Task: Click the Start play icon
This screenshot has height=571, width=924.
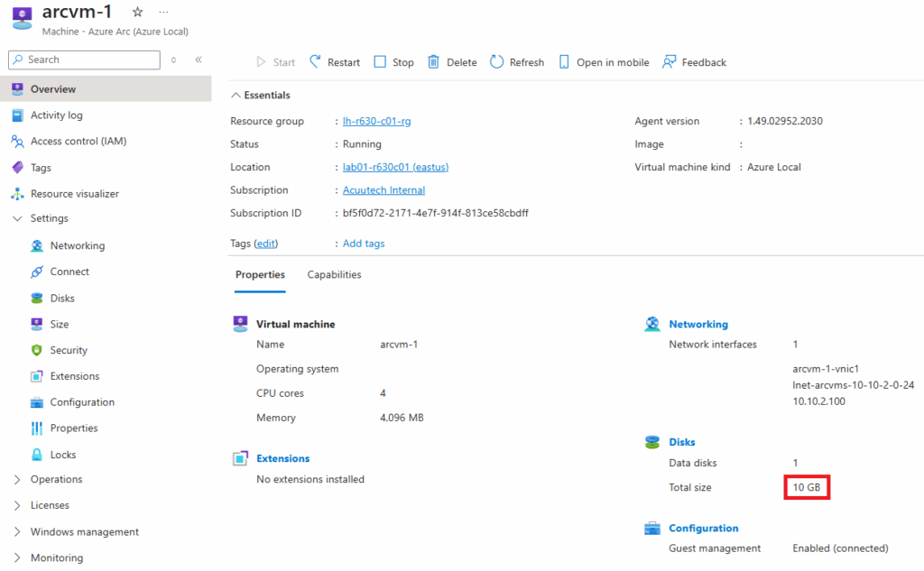Action: [261, 62]
